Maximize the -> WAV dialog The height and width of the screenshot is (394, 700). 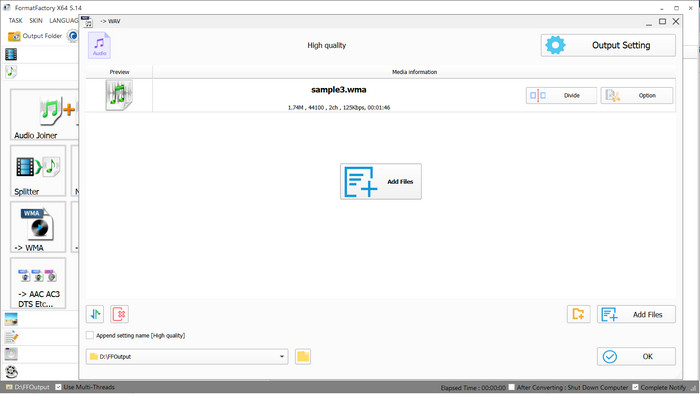[662, 21]
